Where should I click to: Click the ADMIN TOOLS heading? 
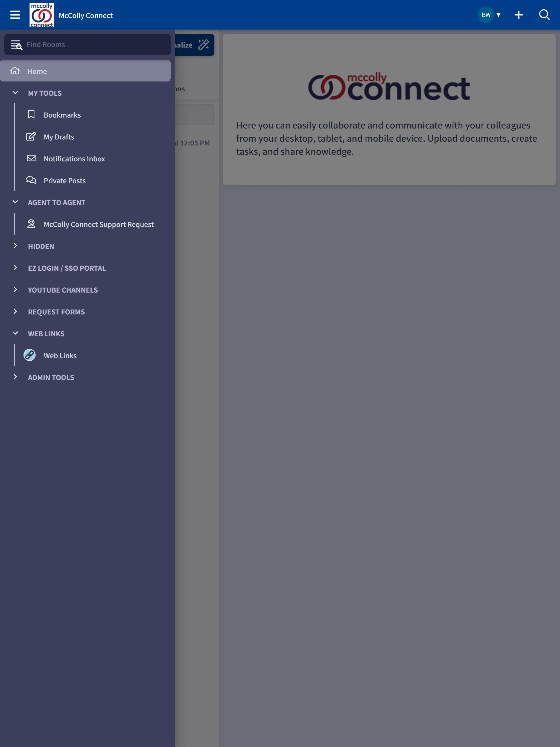tap(51, 378)
